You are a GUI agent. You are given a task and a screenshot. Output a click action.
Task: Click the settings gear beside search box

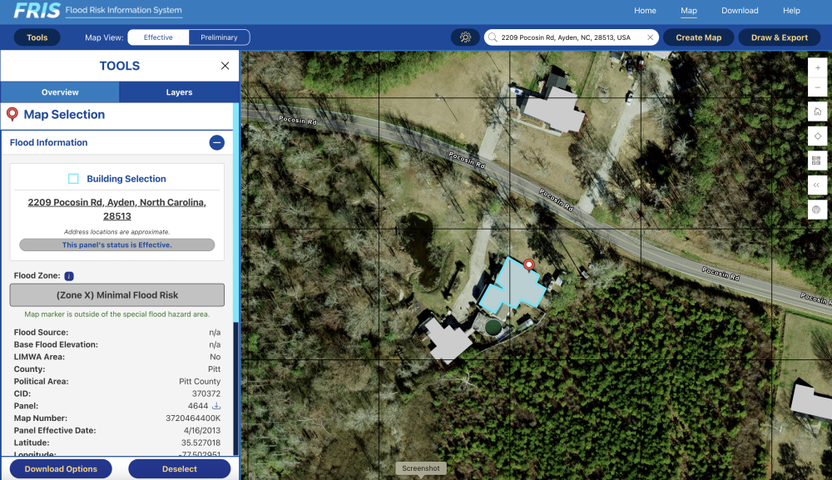pyautogui.click(x=465, y=38)
